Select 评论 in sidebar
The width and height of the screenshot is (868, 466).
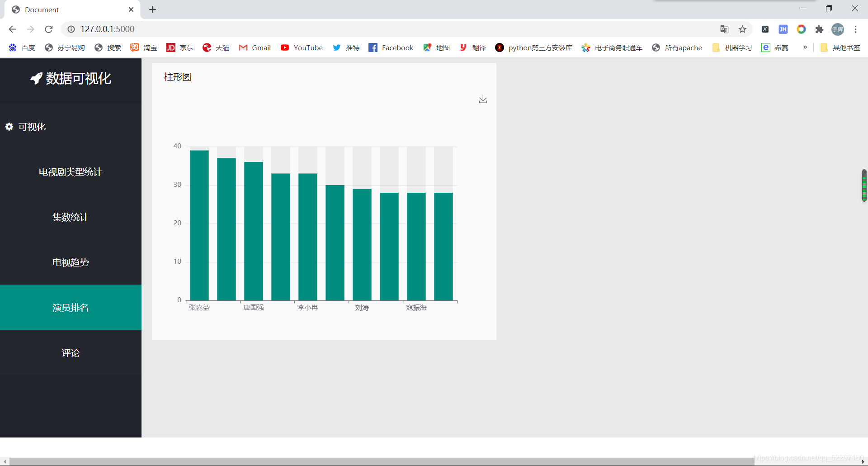tap(71, 353)
